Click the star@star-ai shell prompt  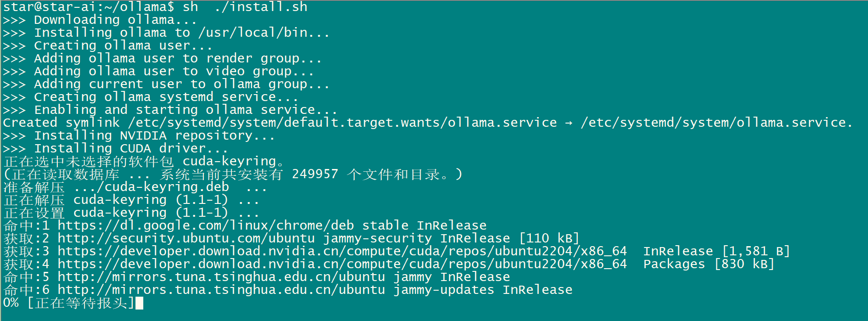click(x=88, y=7)
